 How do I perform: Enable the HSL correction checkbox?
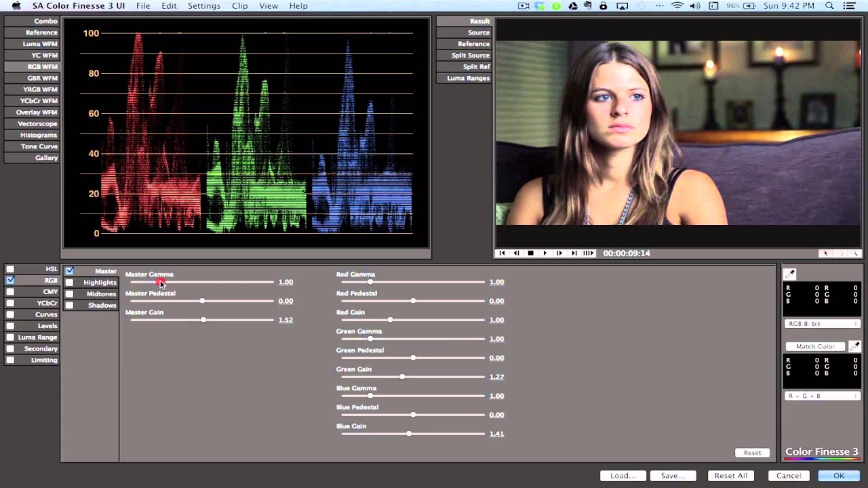click(x=10, y=269)
